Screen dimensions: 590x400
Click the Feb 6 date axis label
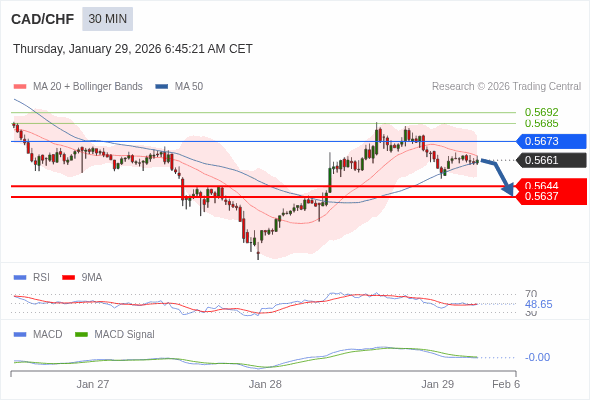tap(506, 384)
